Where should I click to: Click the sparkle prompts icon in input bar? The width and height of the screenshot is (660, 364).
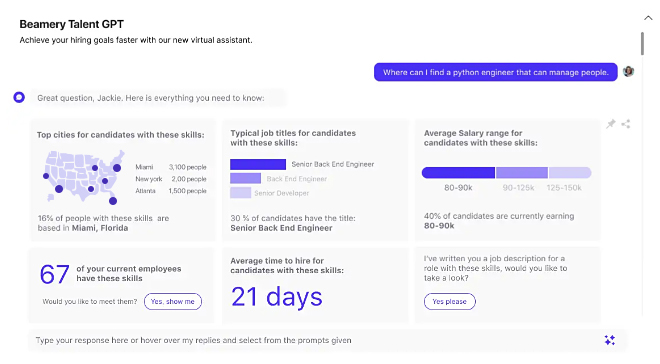tap(609, 340)
